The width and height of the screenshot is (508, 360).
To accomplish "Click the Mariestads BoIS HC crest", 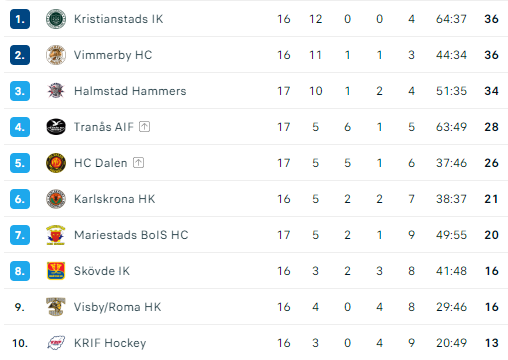I will coord(56,235).
